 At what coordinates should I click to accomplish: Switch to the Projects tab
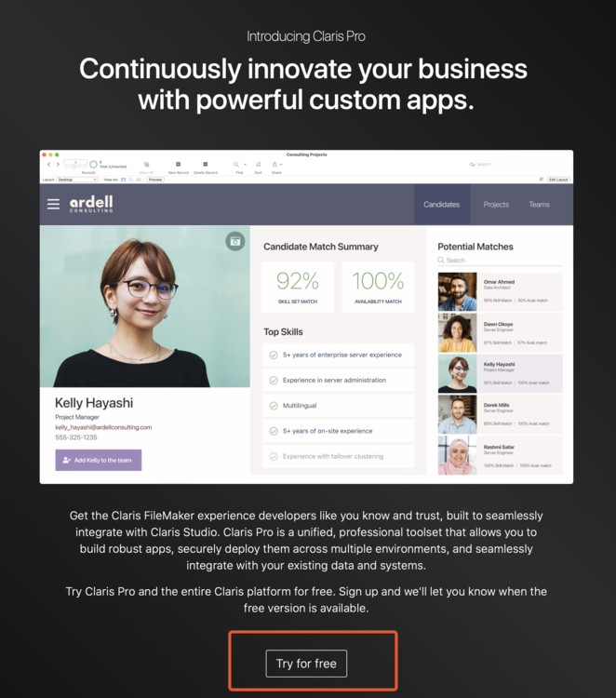(x=496, y=205)
